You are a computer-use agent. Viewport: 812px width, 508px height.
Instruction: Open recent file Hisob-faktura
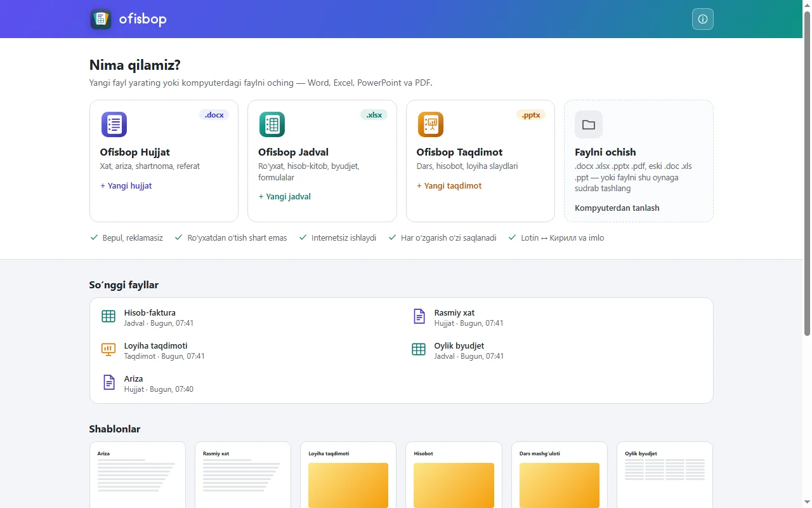tap(246, 317)
